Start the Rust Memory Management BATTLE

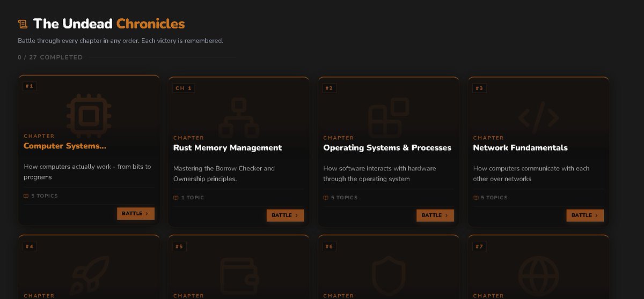pyautogui.click(x=286, y=215)
